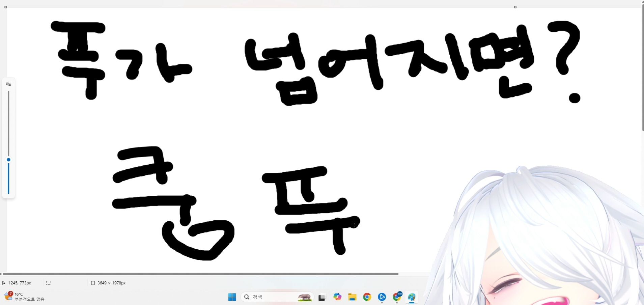Click the left arrow of the horizontal scrollbar
Image resolution: width=644 pixels, height=305 pixels.
click(1, 274)
